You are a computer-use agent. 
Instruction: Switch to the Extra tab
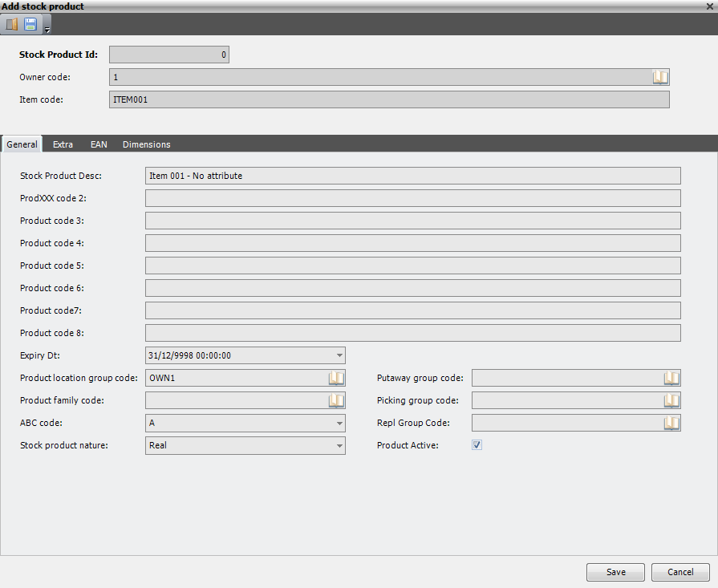tap(63, 144)
